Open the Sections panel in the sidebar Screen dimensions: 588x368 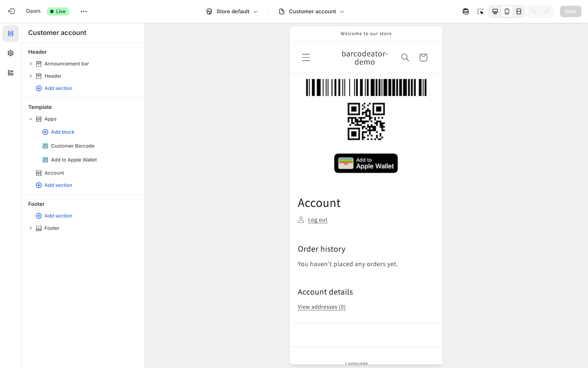(10, 33)
